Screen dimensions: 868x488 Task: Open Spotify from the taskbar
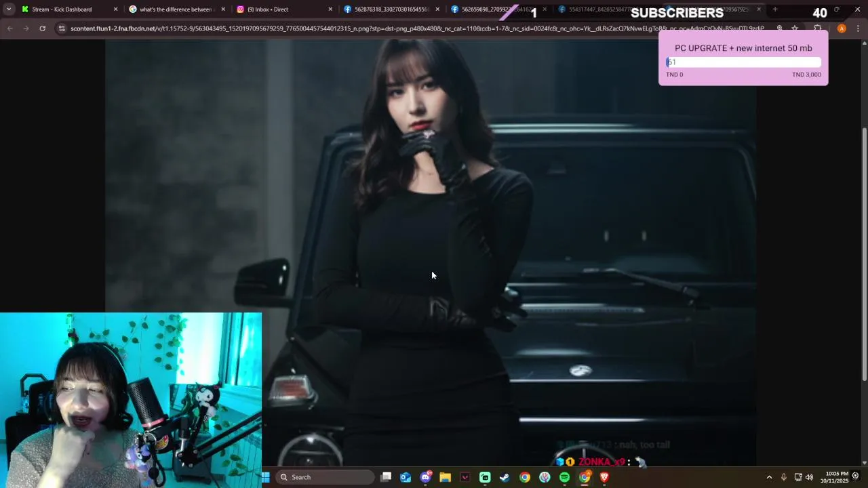[x=564, y=477]
